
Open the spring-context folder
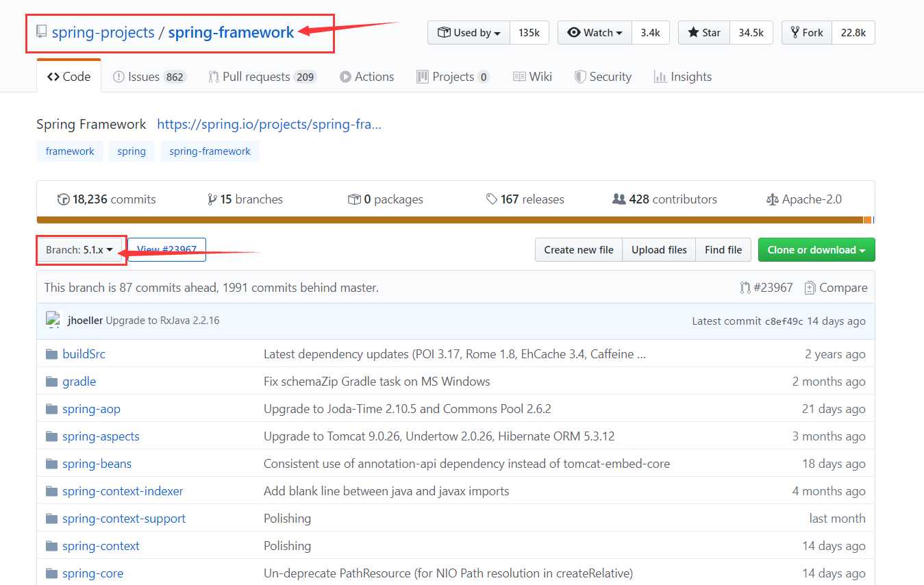click(101, 546)
